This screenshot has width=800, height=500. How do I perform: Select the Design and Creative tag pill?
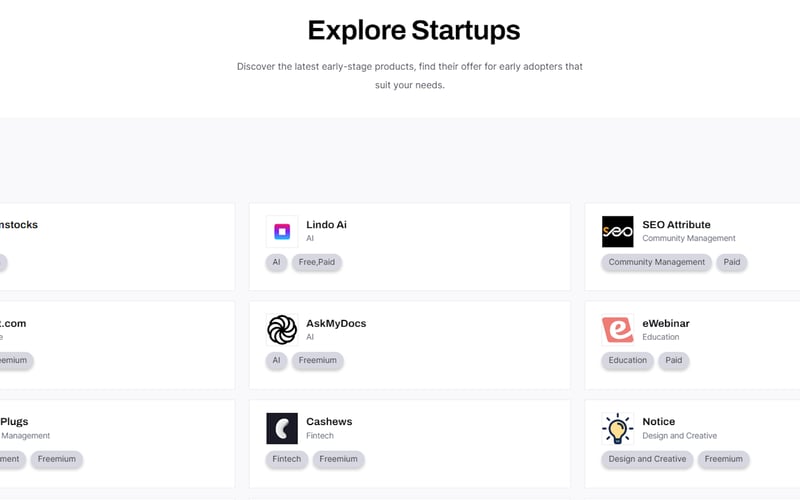[x=647, y=459]
